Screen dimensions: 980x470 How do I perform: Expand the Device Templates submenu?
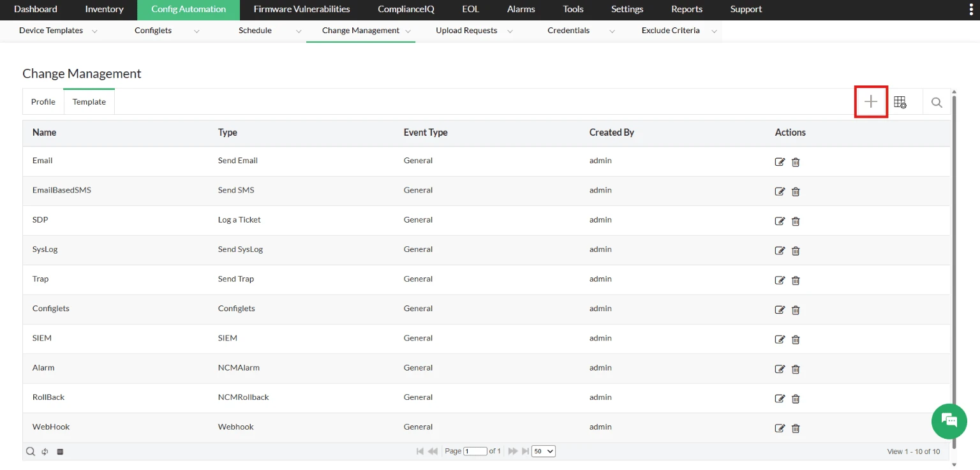[x=94, y=31]
